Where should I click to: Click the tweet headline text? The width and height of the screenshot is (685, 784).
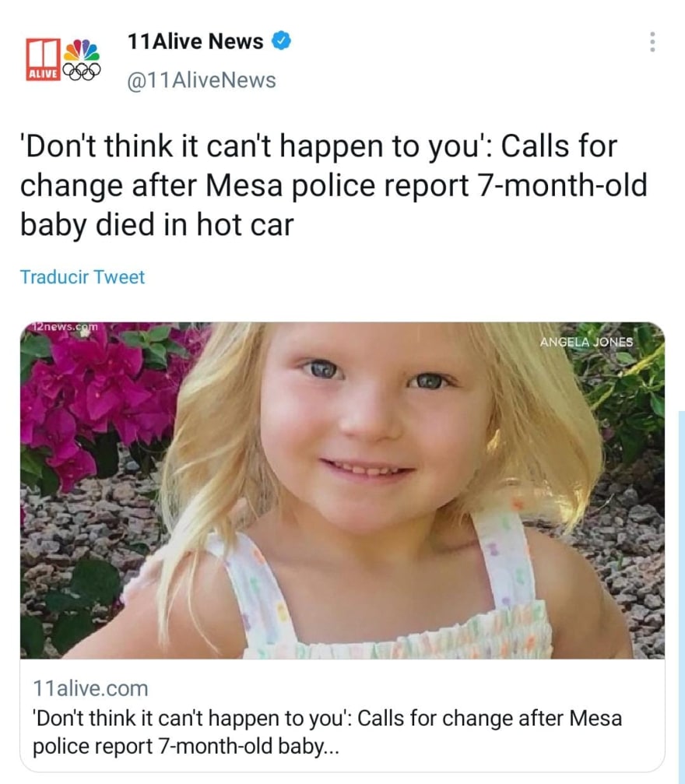[333, 185]
